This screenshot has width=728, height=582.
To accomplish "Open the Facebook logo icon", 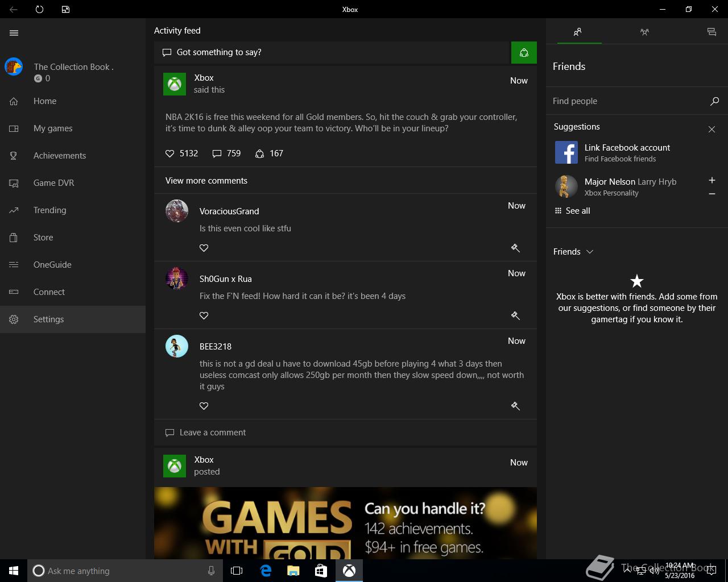I will click(x=566, y=152).
